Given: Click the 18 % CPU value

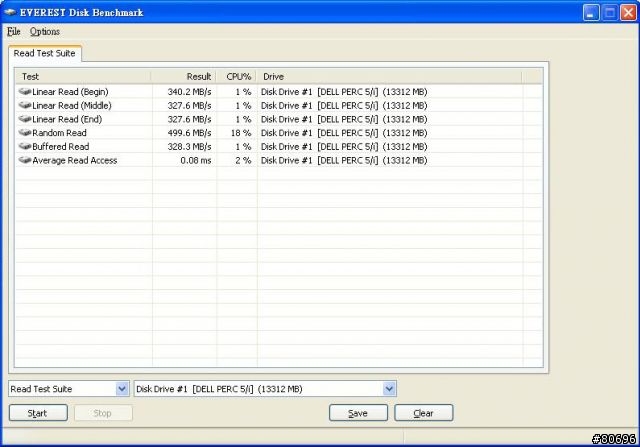Looking at the screenshot, I should 241,133.
